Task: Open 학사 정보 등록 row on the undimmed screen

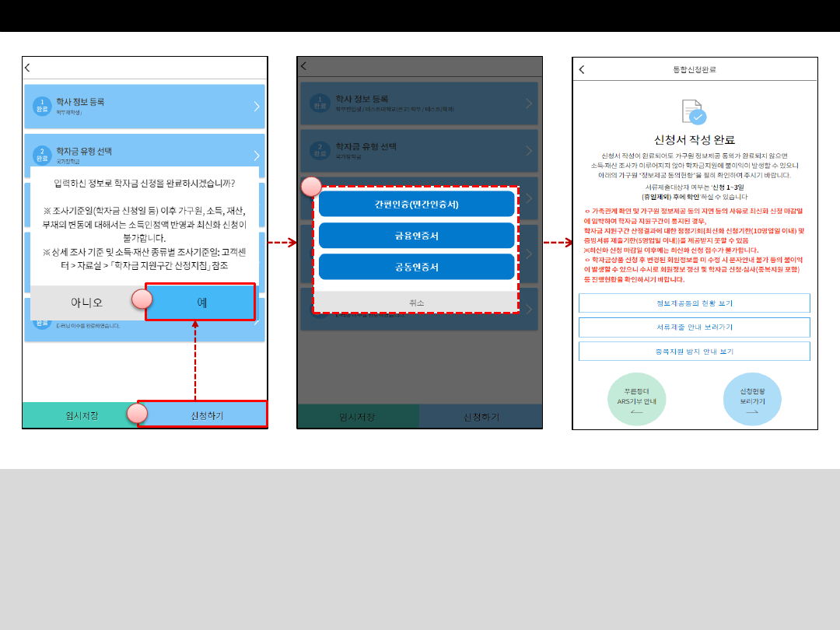Action: point(145,106)
